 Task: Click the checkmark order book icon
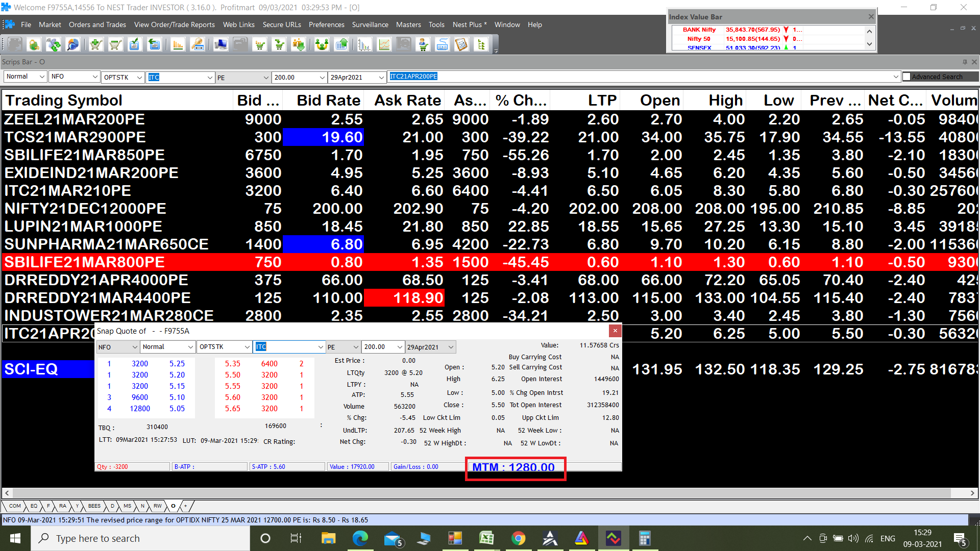pyautogui.click(x=135, y=45)
